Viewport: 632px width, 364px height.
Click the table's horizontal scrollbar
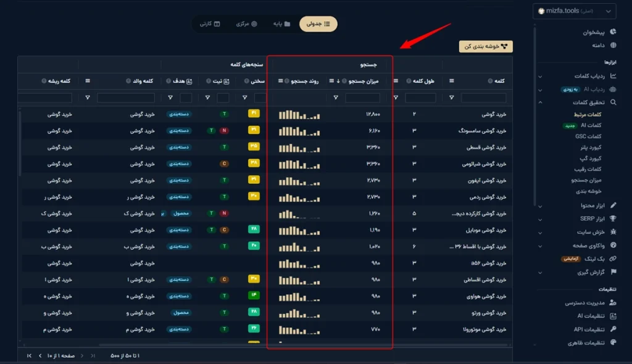[x=302, y=345]
